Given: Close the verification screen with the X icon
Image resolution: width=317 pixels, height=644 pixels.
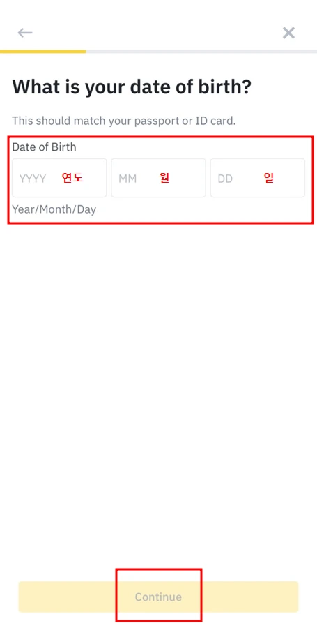Looking at the screenshot, I should pos(288,33).
